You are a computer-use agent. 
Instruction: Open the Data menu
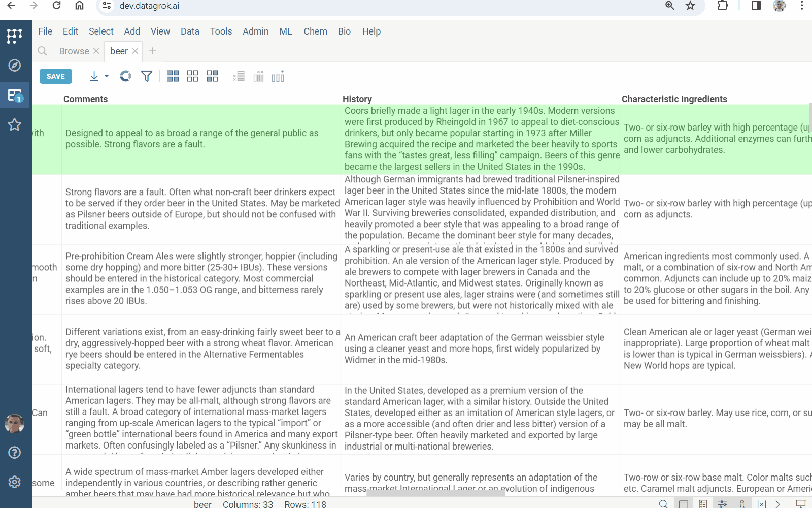(x=190, y=31)
